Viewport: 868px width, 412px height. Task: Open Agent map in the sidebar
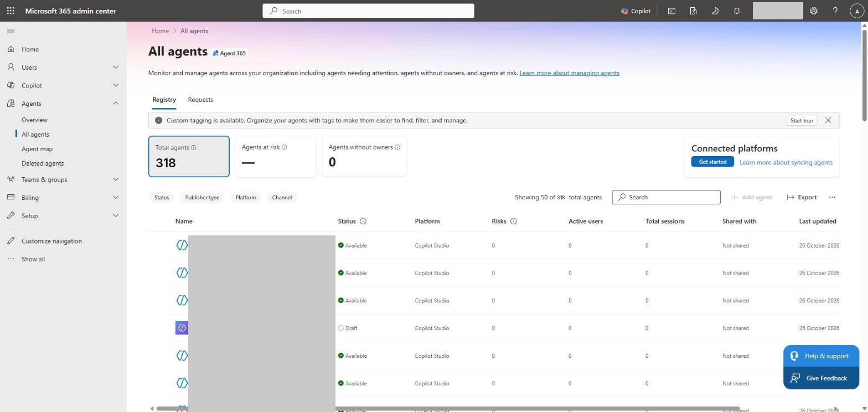click(x=37, y=149)
